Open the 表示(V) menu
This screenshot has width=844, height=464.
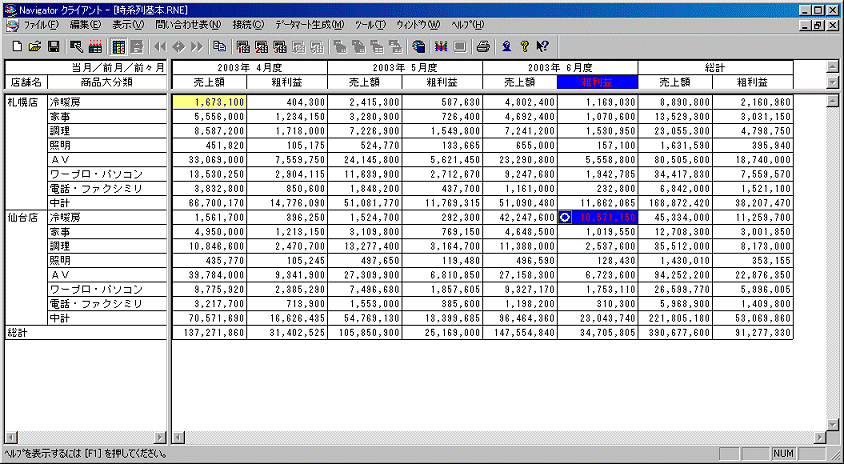(128, 25)
